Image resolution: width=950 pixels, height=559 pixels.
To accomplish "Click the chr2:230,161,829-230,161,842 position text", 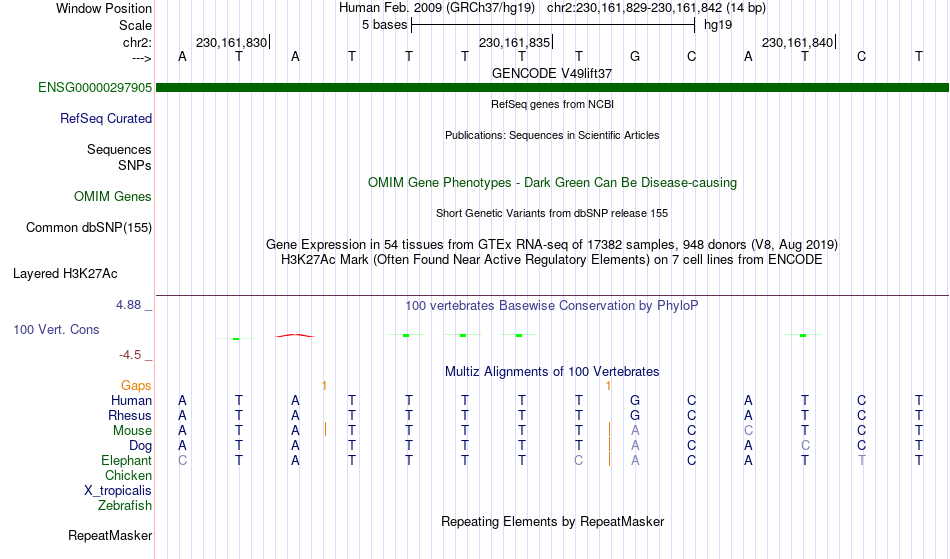I will (656, 8).
